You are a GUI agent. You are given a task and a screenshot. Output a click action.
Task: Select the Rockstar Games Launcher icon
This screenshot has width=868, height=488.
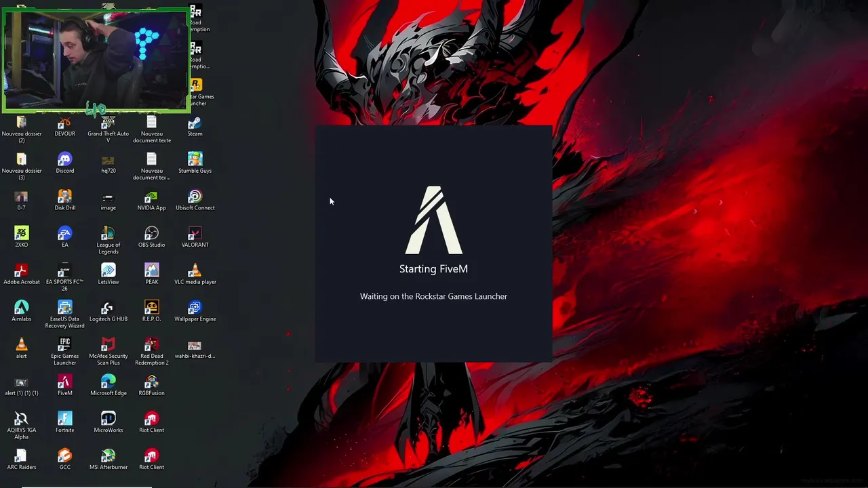tap(196, 94)
